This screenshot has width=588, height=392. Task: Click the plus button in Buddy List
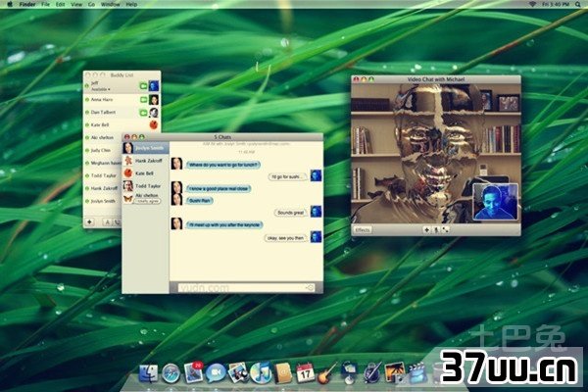(x=89, y=222)
